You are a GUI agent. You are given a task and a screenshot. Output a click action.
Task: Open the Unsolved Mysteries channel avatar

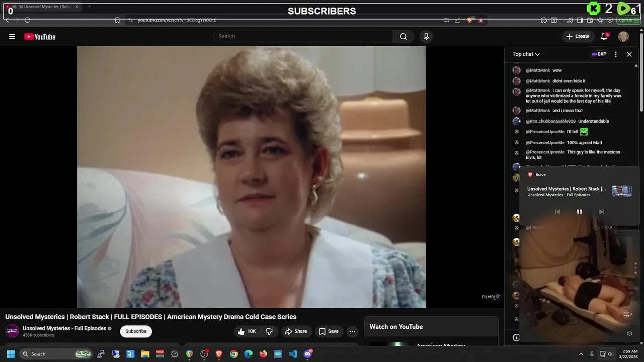pyautogui.click(x=12, y=331)
